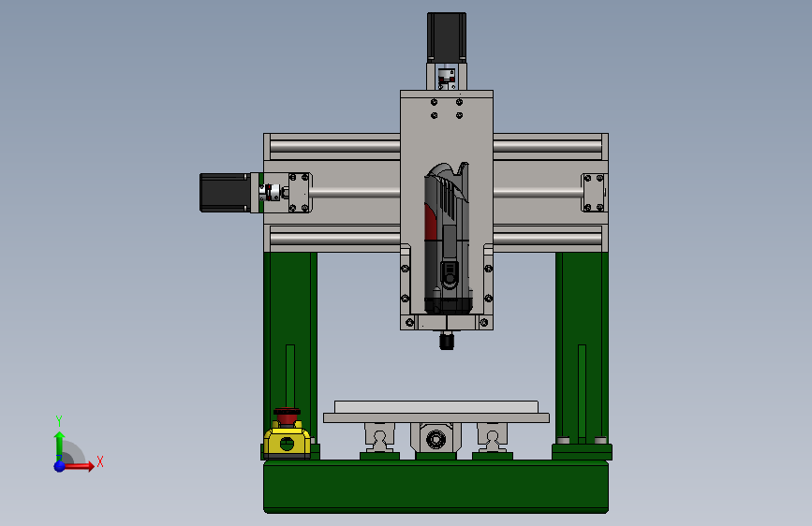The height and width of the screenshot is (526, 812).
Task: Select the top Z-axis stepper motor
Action: 447,37
